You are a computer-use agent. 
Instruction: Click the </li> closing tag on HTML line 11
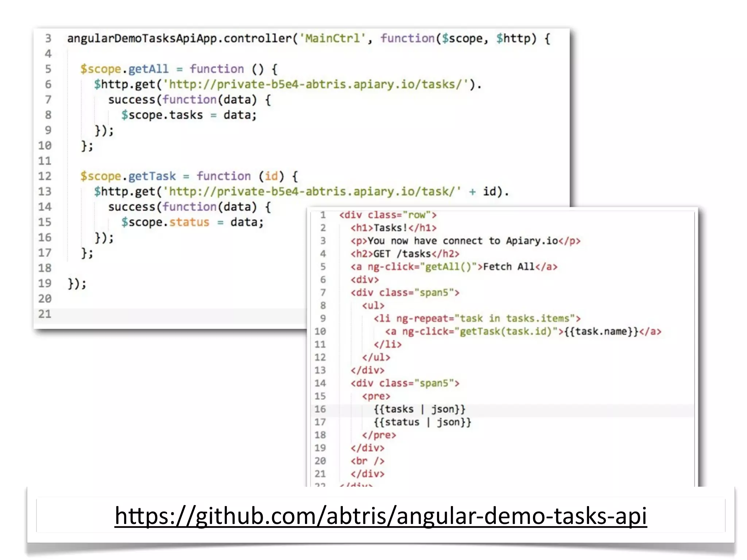[x=387, y=344]
